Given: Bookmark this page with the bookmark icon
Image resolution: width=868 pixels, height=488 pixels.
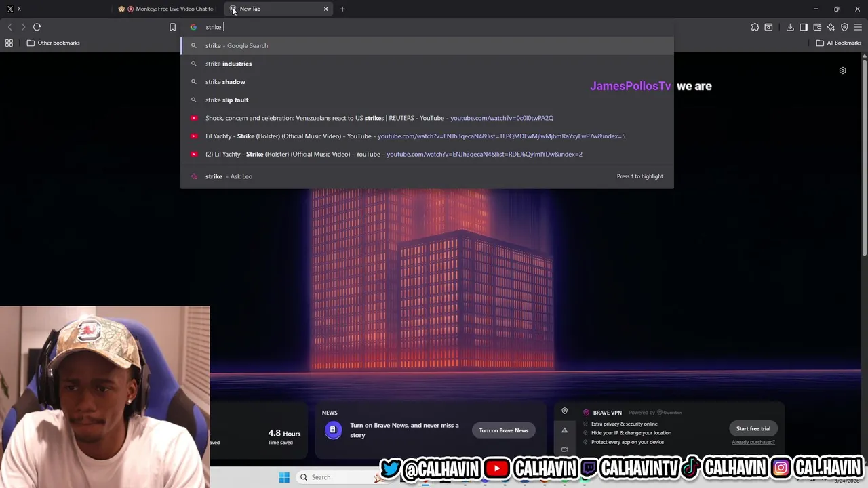Looking at the screenshot, I should click(x=172, y=27).
